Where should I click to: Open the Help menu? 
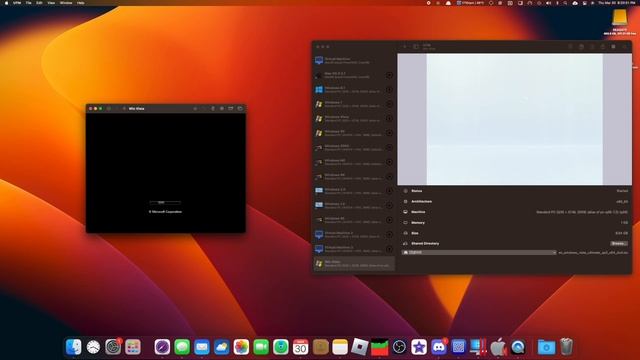[81, 3]
